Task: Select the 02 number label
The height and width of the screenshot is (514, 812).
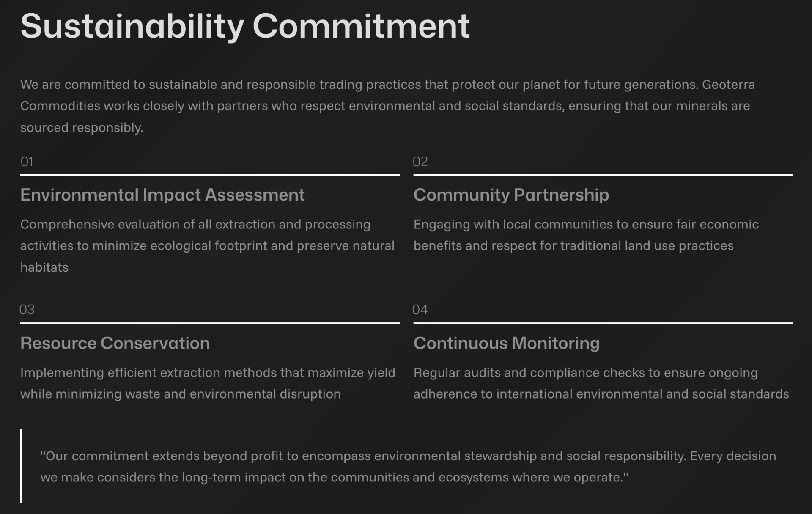Action: [420, 162]
